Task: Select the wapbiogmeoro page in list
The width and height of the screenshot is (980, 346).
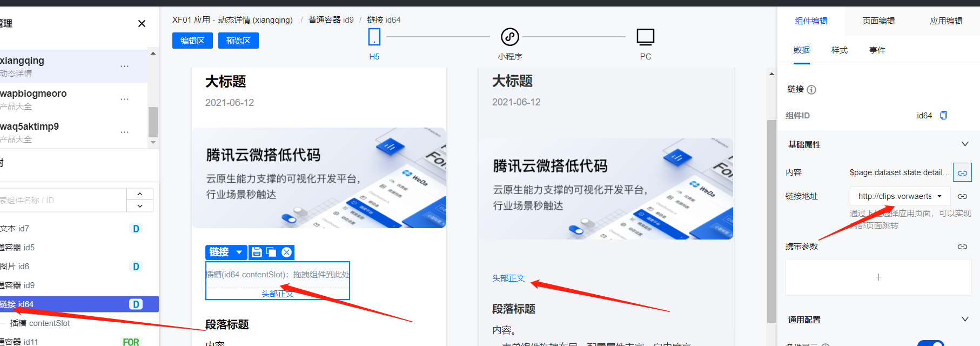Action: pyautogui.click(x=73, y=99)
